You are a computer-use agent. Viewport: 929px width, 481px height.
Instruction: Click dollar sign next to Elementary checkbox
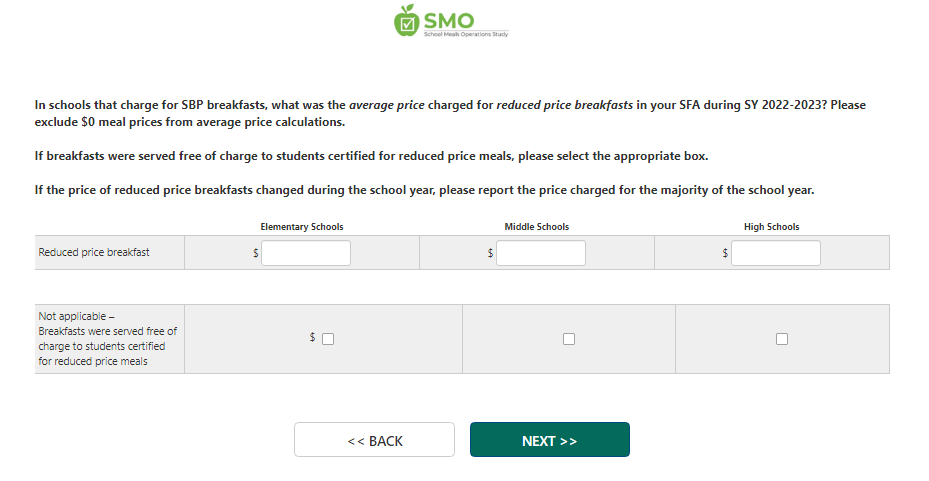313,338
